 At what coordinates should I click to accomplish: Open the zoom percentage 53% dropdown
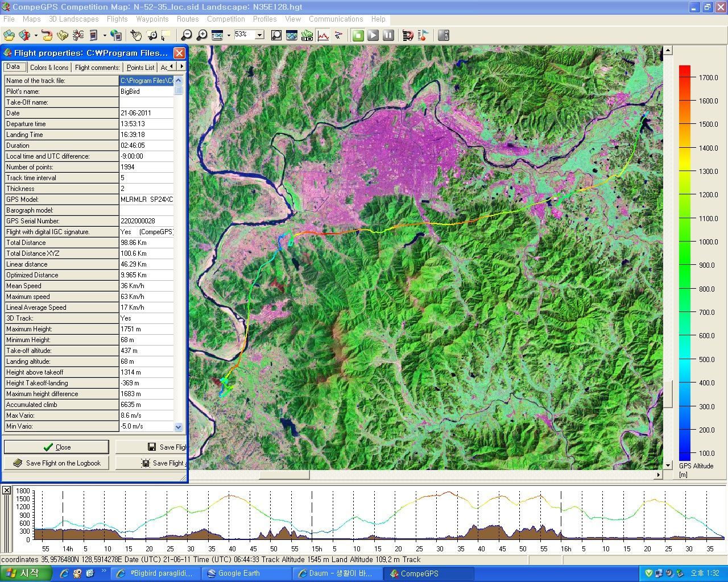coord(259,35)
